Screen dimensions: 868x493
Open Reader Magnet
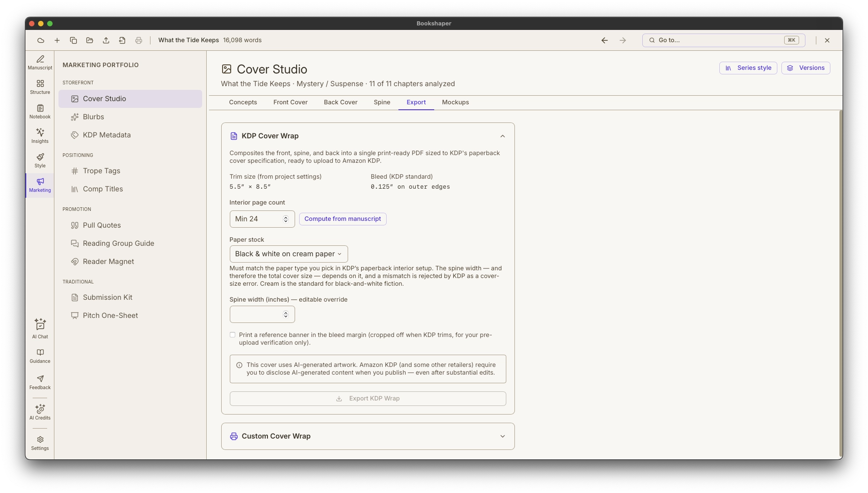pos(130,262)
